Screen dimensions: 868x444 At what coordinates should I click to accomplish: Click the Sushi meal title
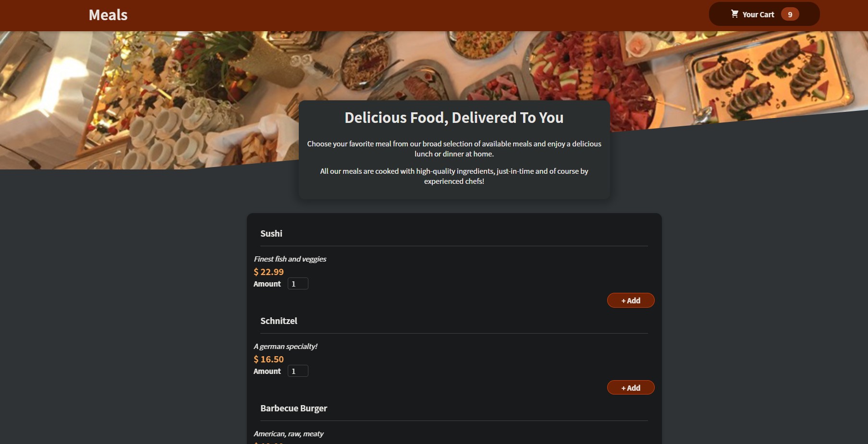(x=271, y=234)
